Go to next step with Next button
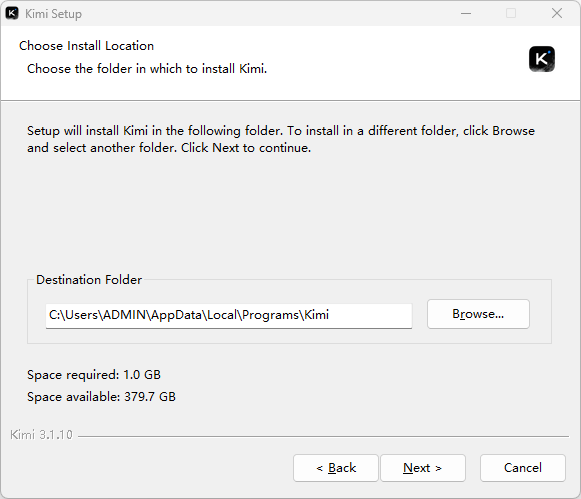This screenshot has width=581, height=499. pyautogui.click(x=423, y=468)
